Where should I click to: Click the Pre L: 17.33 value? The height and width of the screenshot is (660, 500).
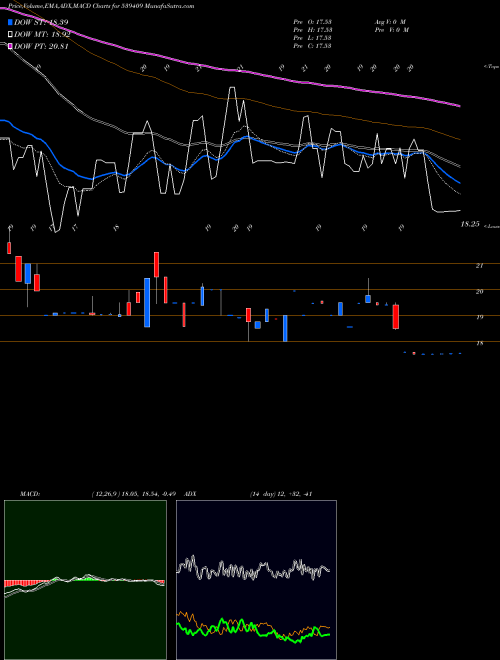pyautogui.click(x=313, y=38)
